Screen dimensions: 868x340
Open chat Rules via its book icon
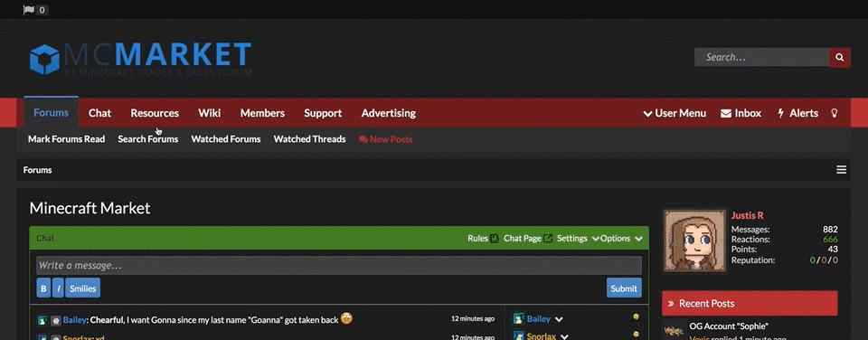point(495,239)
